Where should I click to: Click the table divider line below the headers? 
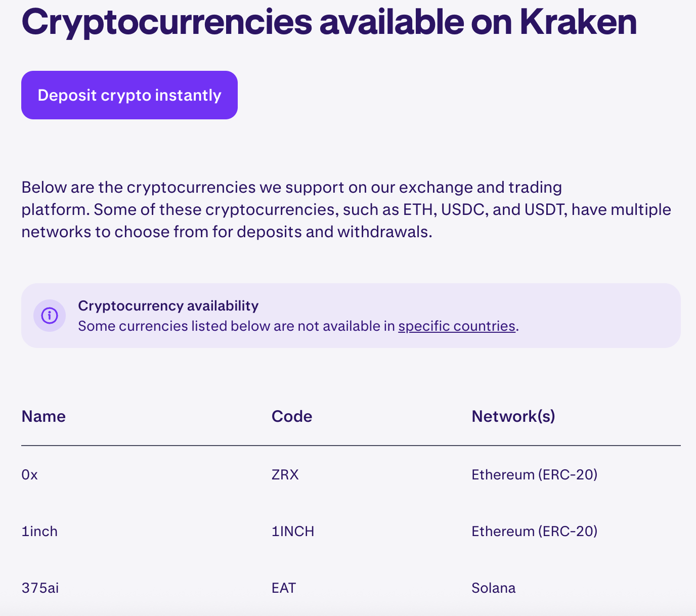pos(348,446)
